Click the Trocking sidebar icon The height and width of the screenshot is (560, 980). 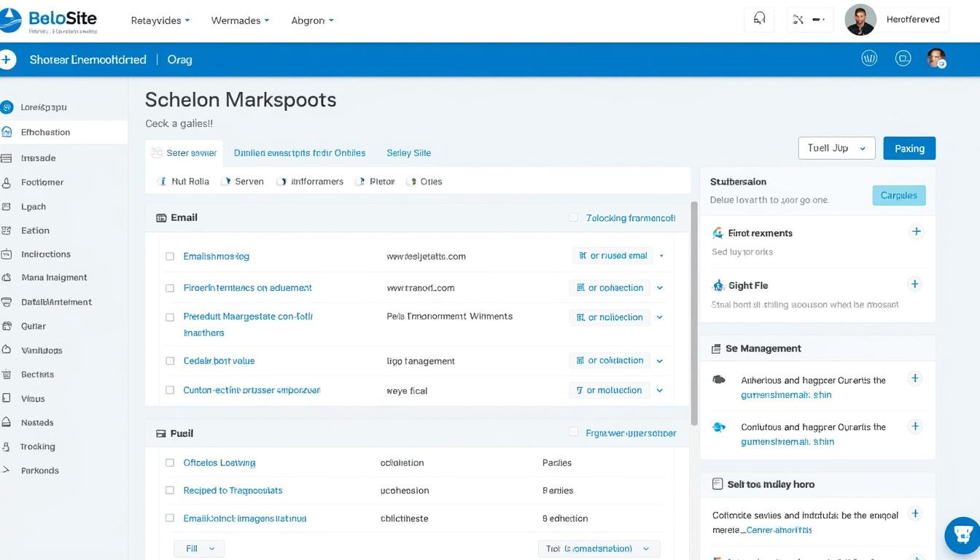[x=7, y=446]
